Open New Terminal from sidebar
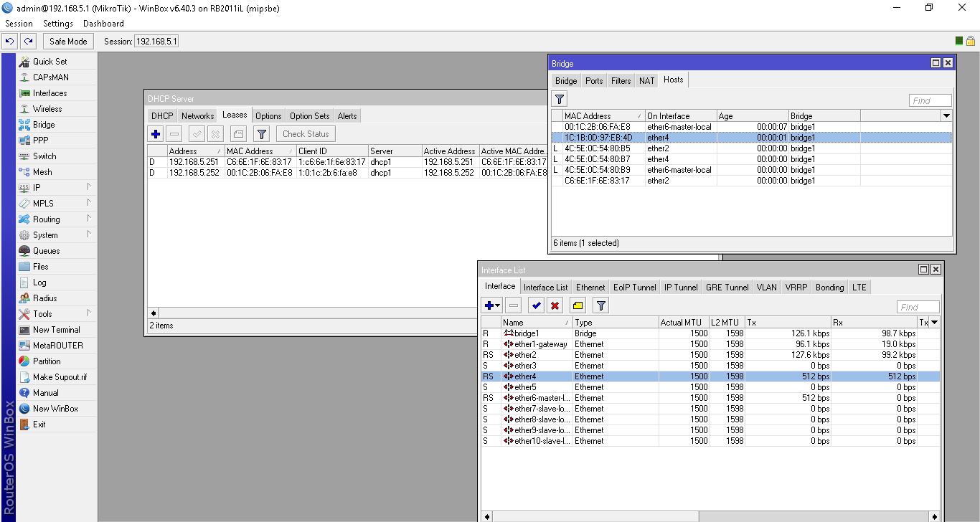Screen dimensions: 980x522 point(56,329)
